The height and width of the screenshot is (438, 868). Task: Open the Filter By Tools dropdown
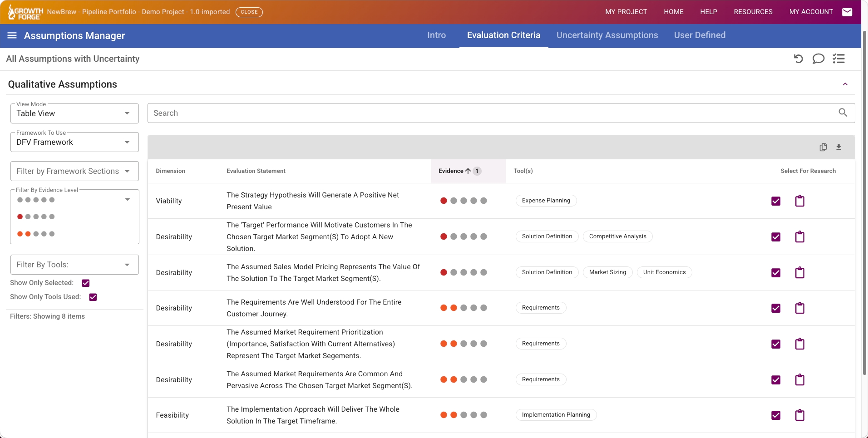point(74,265)
